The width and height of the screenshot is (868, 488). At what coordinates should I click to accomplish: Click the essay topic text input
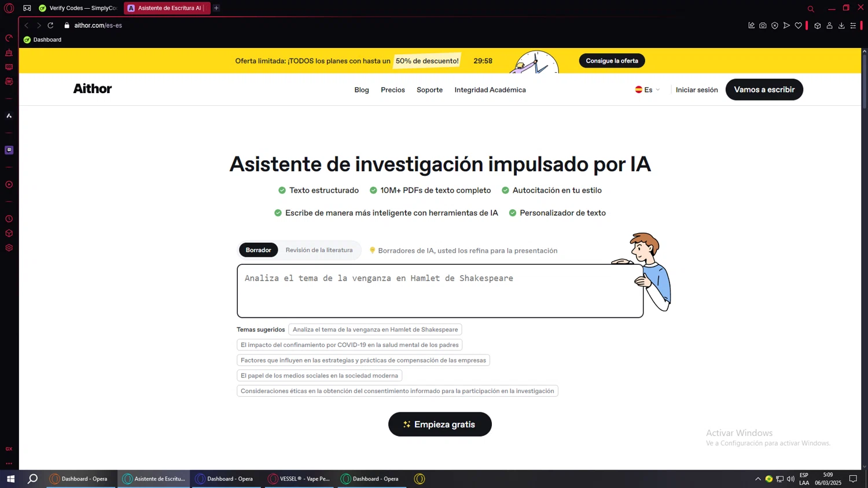[x=440, y=291]
